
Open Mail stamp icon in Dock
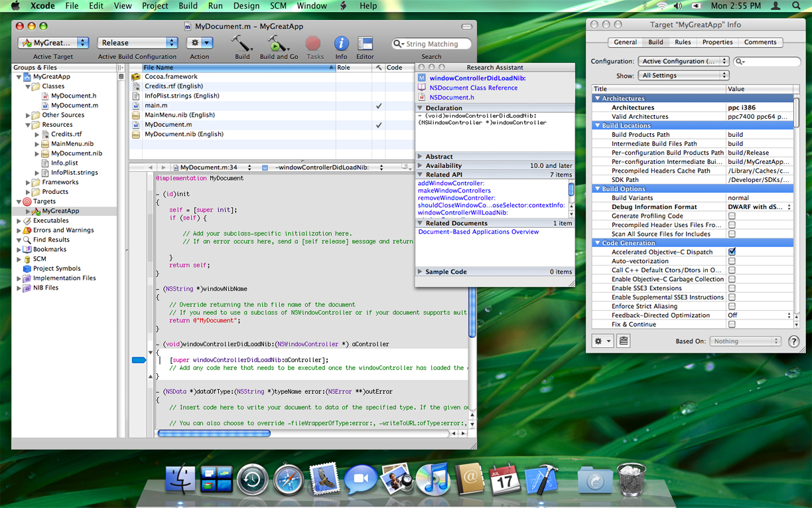tap(325, 479)
